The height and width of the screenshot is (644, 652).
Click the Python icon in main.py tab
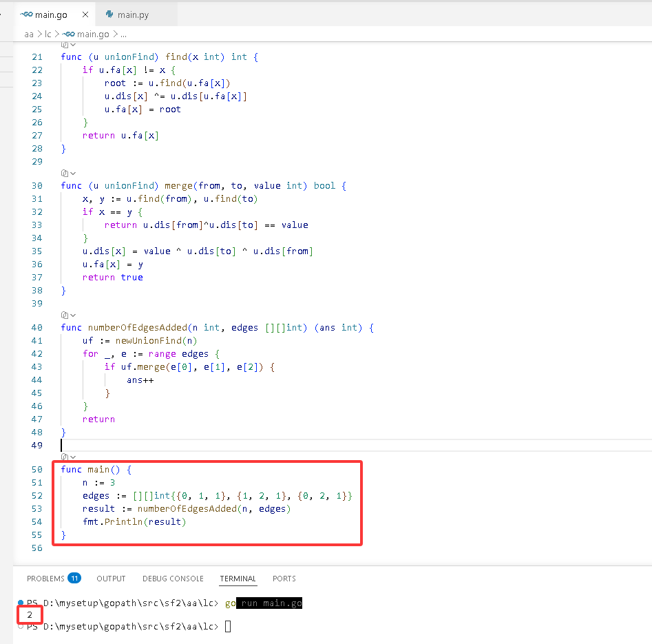pyautogui.click(x=109, y=14)
